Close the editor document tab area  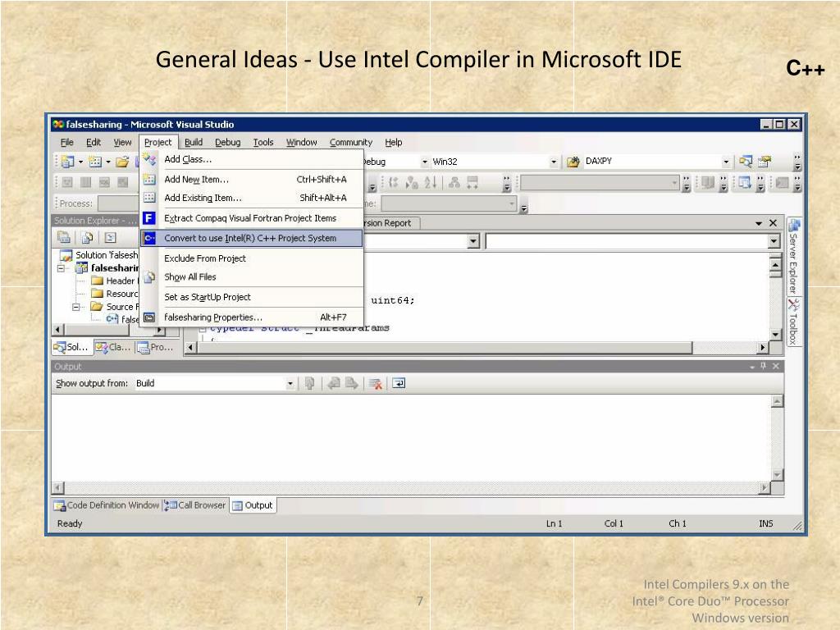pos(773,223)
